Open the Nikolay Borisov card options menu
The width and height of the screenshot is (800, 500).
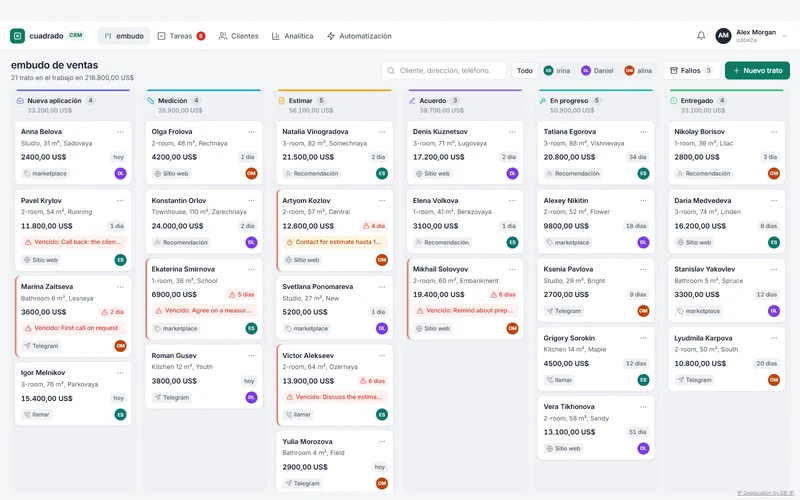coord(774,132)
